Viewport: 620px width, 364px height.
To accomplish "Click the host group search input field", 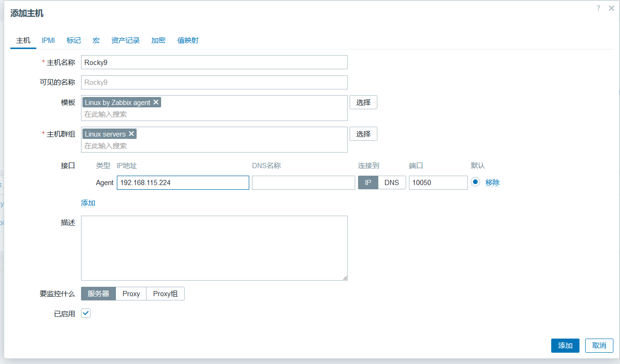I will tap(214, 146).
